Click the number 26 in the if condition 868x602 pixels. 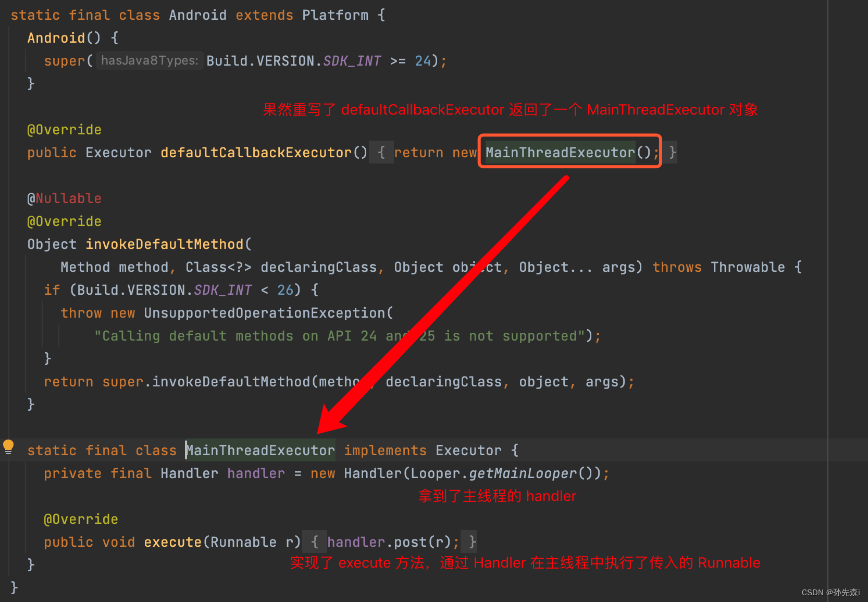pos(285,290)
